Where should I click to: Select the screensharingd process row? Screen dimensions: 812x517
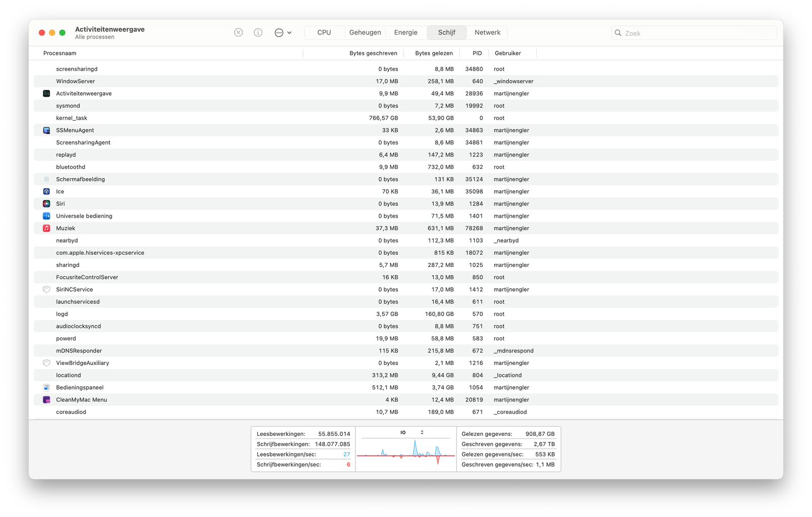tap(406, 69)
